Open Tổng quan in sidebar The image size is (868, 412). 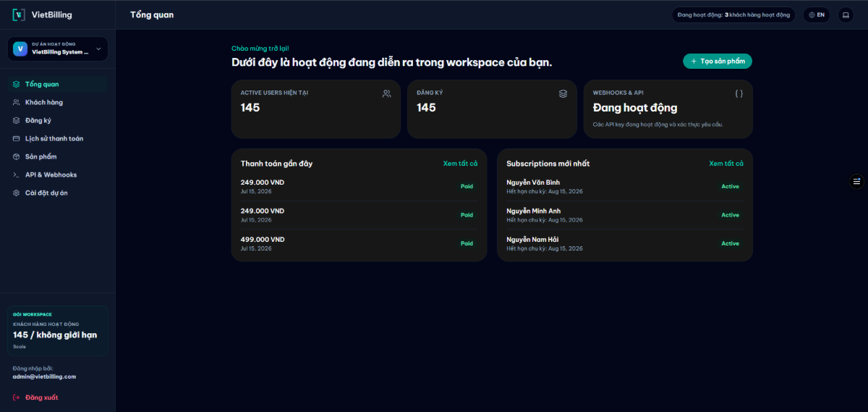(x=58, y=84)
